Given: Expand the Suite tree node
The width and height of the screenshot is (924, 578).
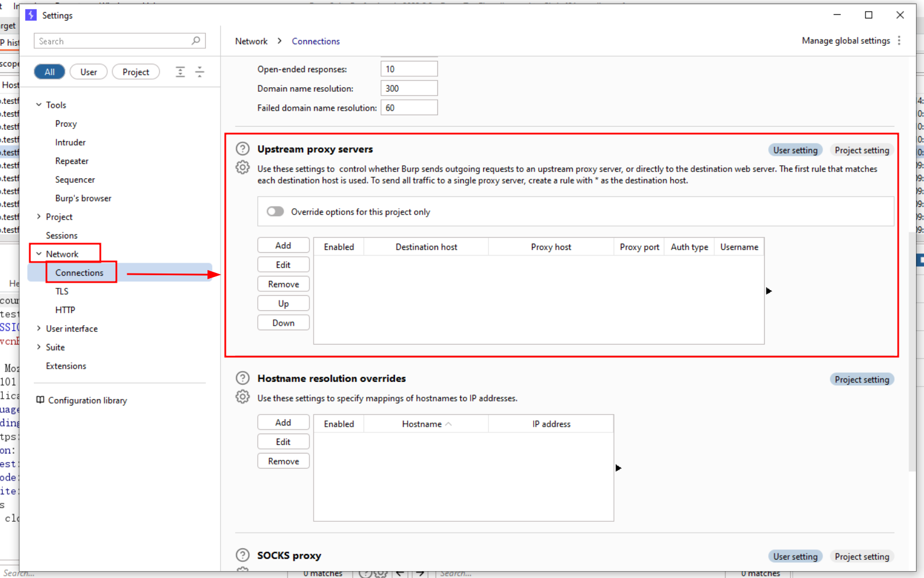Looking at the screenshot, I should click(39, 347).
